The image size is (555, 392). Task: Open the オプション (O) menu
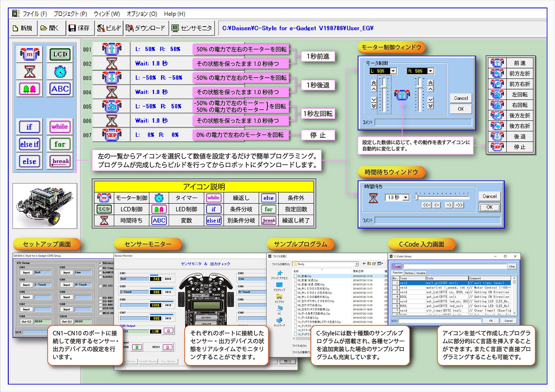pos(142,14)
